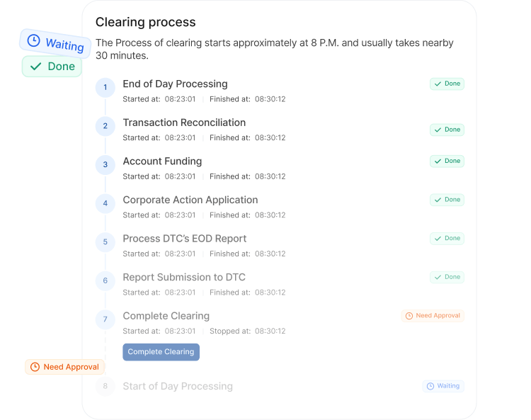531x420 pixels.
Task: Click Done status for Transaction Reconciliation
Action: point(447,130)
